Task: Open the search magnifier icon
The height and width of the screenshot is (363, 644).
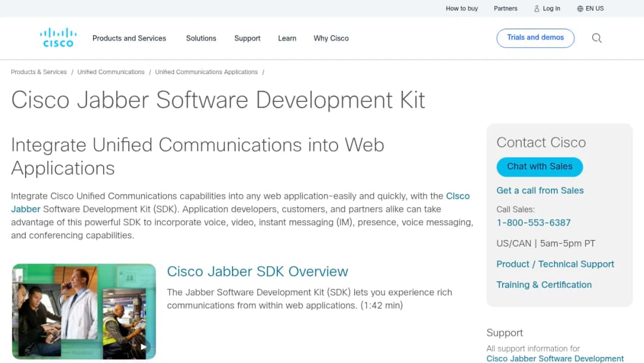Action: click(597, 38)
